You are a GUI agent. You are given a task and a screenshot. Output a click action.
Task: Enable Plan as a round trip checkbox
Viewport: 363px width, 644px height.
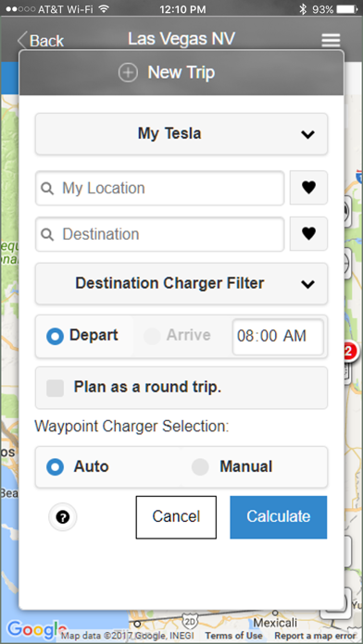[55, 388]
